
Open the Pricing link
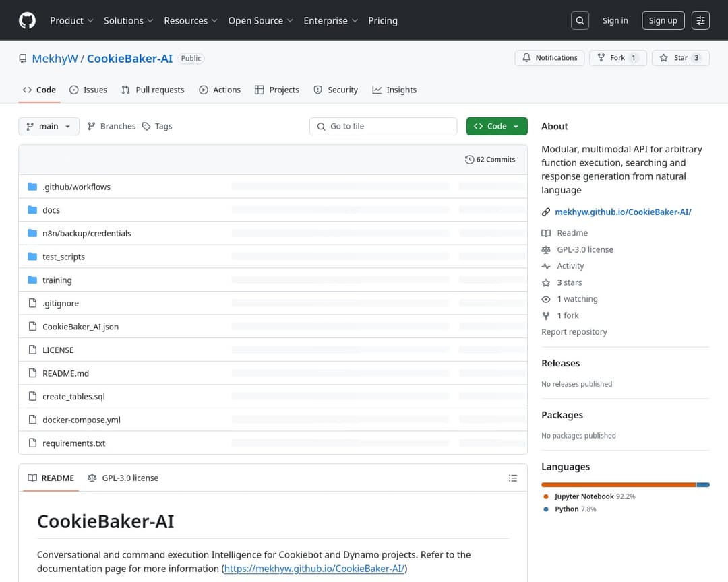(383, 20)
